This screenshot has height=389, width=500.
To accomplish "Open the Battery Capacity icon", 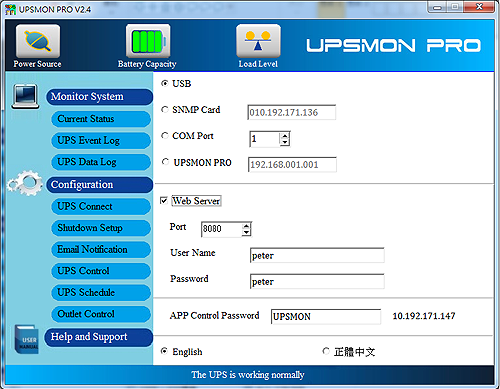I will click(148, 41).
